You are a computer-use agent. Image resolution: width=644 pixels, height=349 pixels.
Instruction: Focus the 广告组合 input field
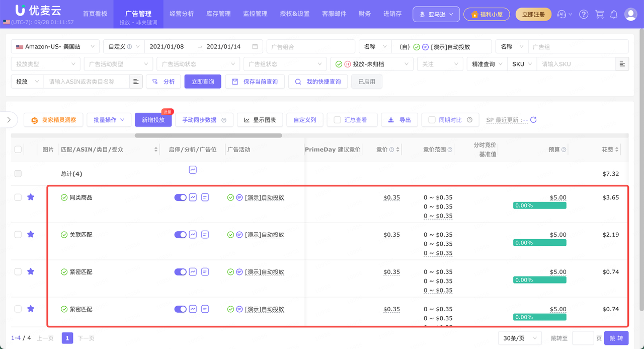tap(310, 46)
